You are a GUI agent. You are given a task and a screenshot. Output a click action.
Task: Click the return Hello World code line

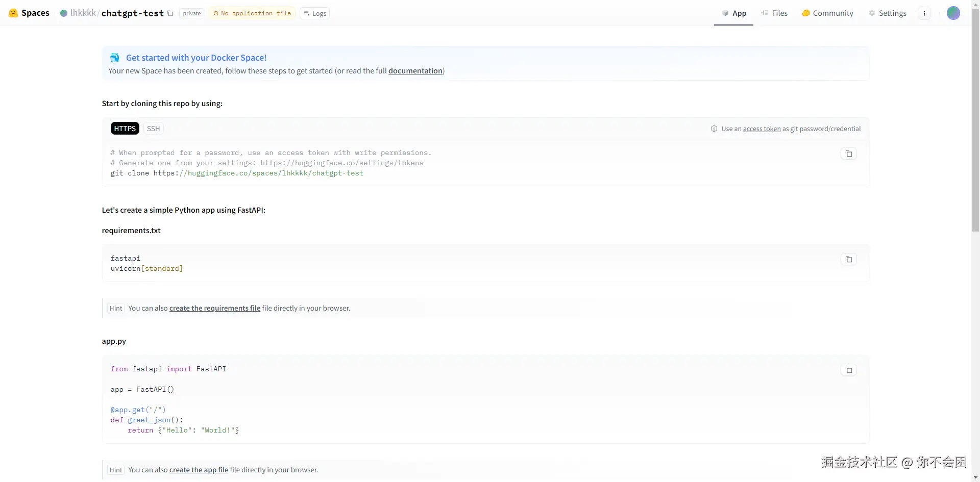click(183, 430)
